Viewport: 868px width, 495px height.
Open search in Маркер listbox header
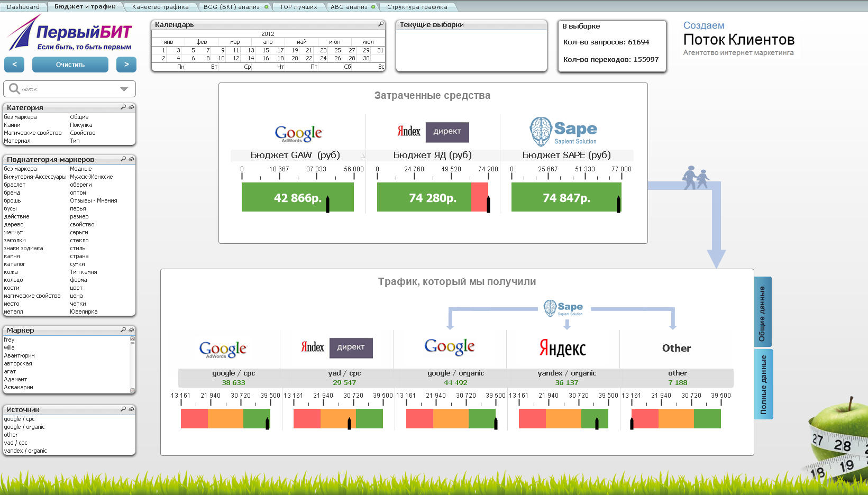123,330
